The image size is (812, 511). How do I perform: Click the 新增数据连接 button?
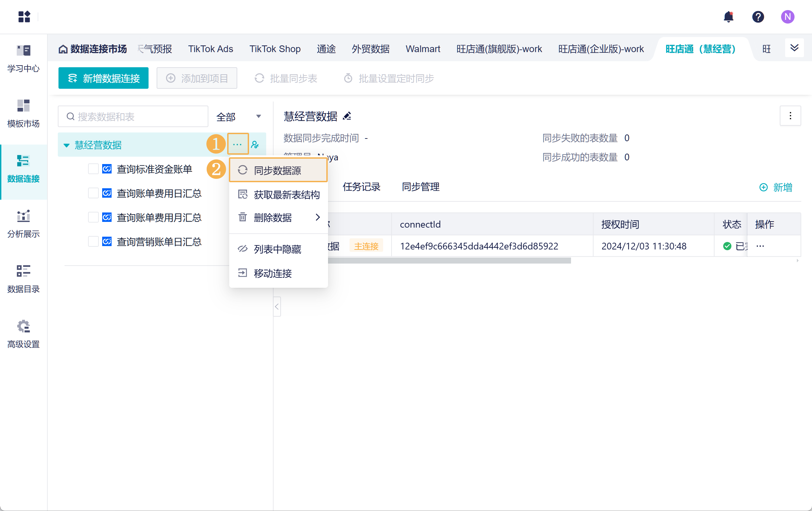click(103, 78)
